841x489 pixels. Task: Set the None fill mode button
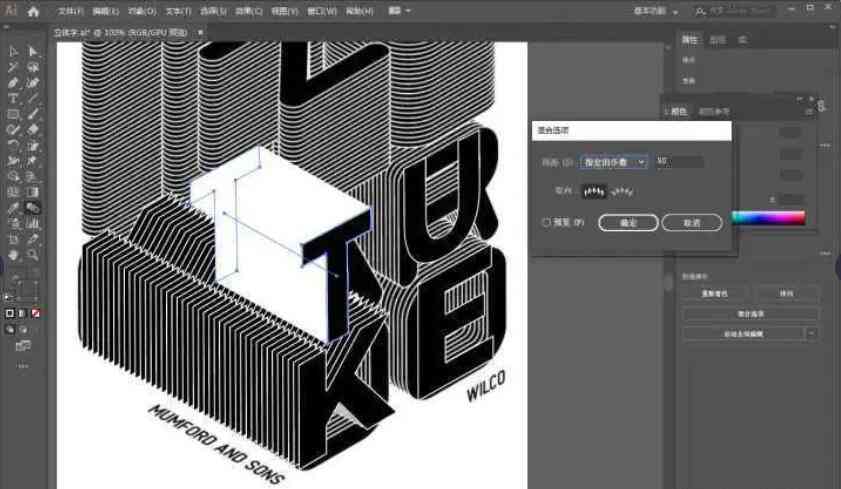[35, 313]
